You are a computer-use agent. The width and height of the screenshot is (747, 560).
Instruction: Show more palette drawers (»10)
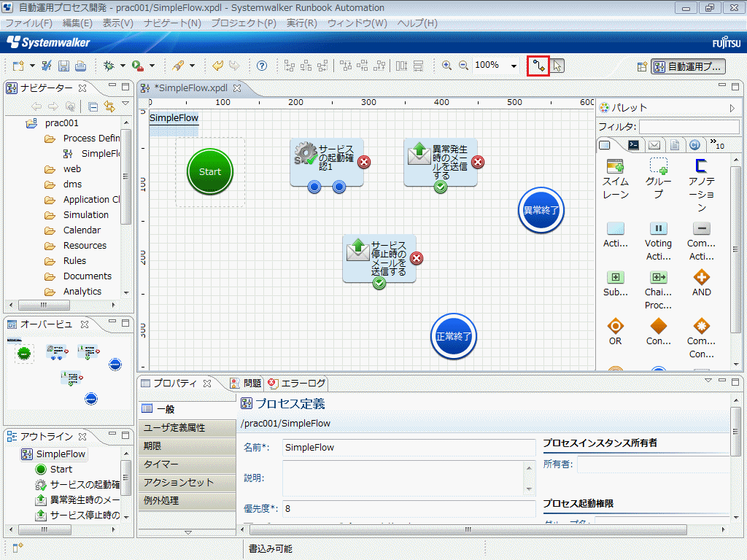point(717,144)
